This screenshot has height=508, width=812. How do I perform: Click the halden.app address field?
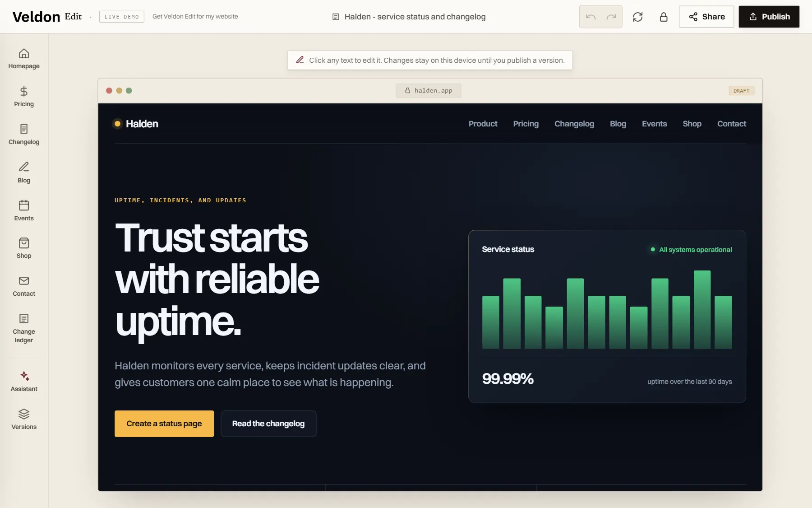point(429,90)
